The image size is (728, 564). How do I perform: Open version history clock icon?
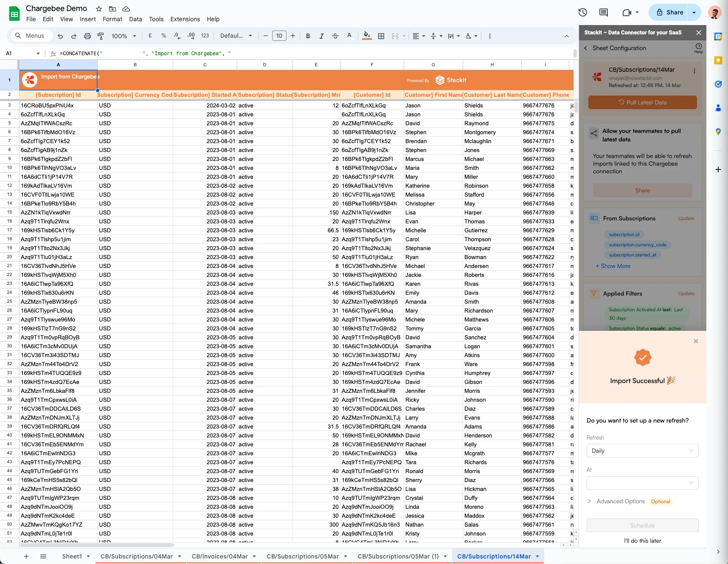[583, 12]
